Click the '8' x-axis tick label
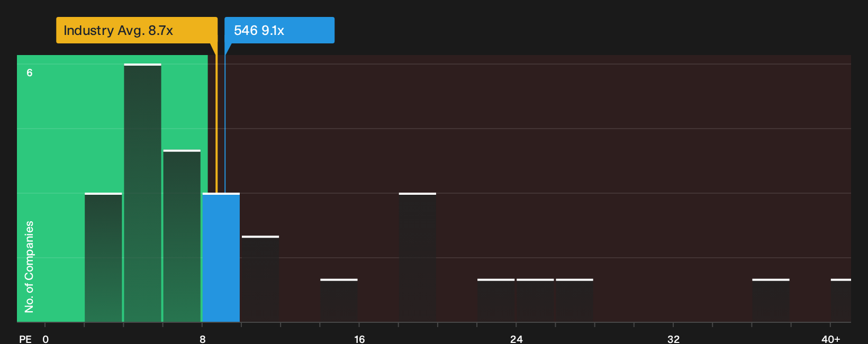This screenshot has height=344, width=868. (202, 339)
